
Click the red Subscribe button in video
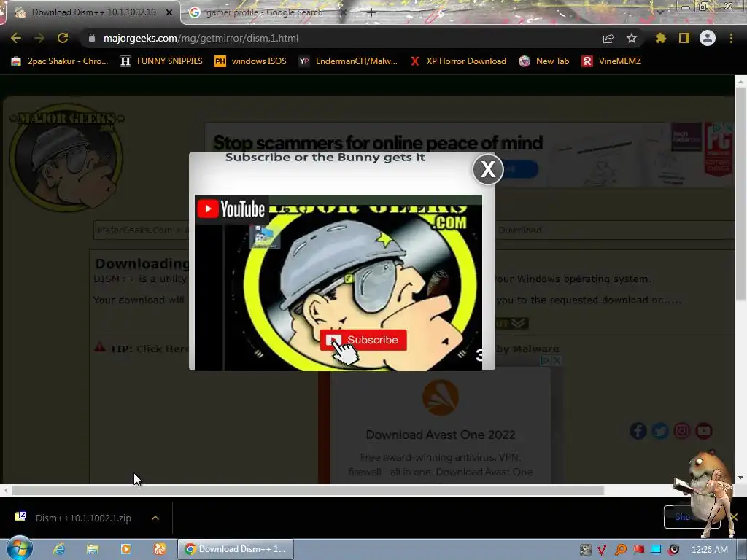coord(363,340)
